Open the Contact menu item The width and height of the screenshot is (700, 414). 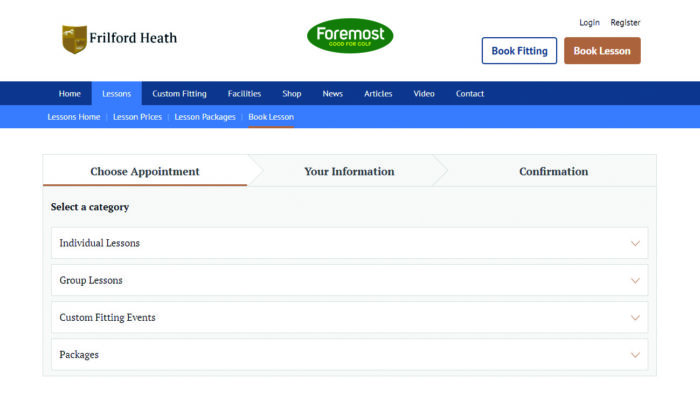pos(470,94)
